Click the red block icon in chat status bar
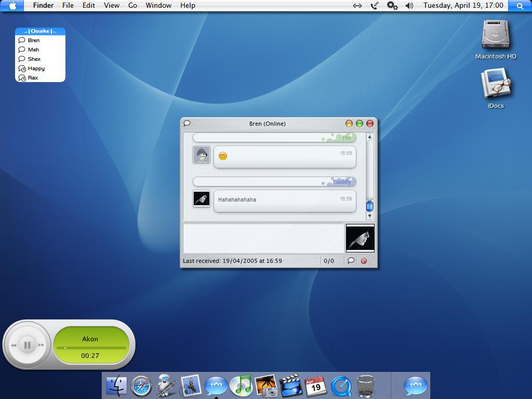Viewport: 532px width, 399px height. (364, 261)
